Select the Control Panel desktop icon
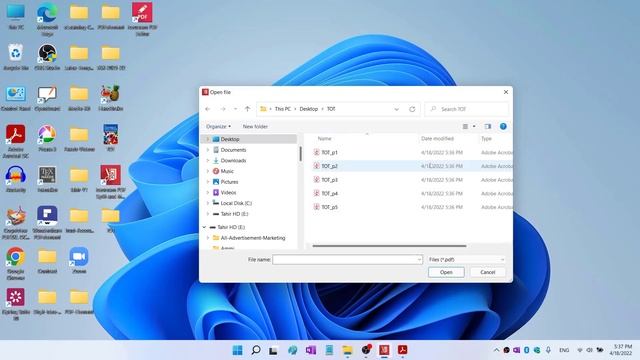Screen dimensions: 640x360 click(16, 98)
